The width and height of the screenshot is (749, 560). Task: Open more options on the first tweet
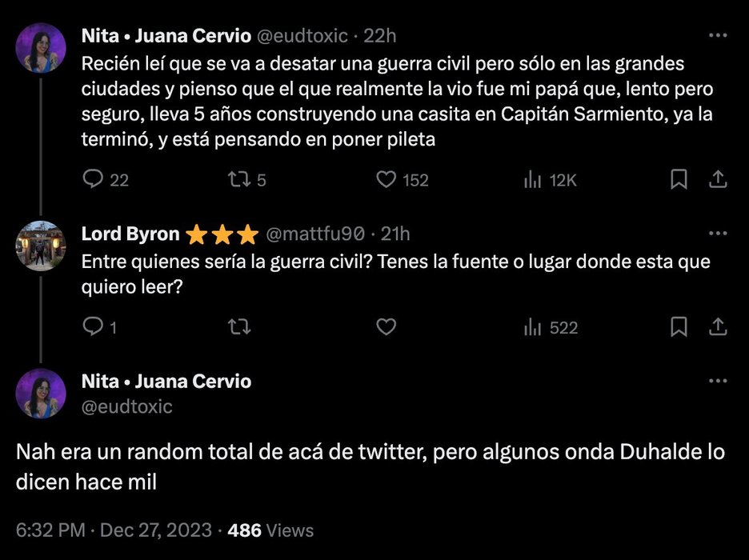pyautogui.click(x=718, y=36)
